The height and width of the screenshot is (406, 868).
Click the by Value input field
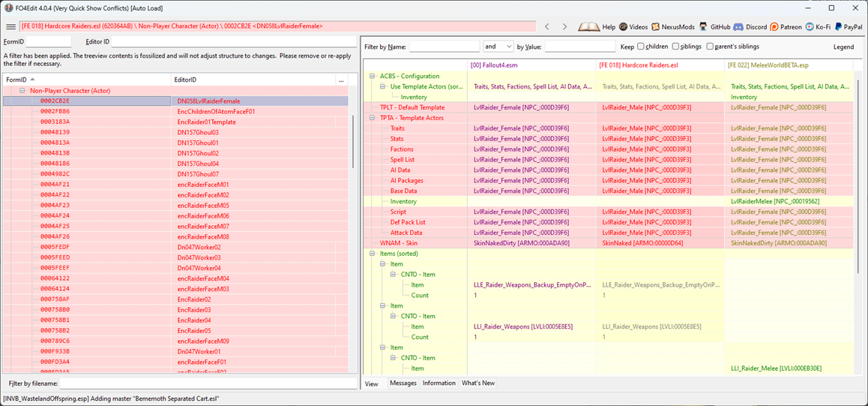click(580, 47)
